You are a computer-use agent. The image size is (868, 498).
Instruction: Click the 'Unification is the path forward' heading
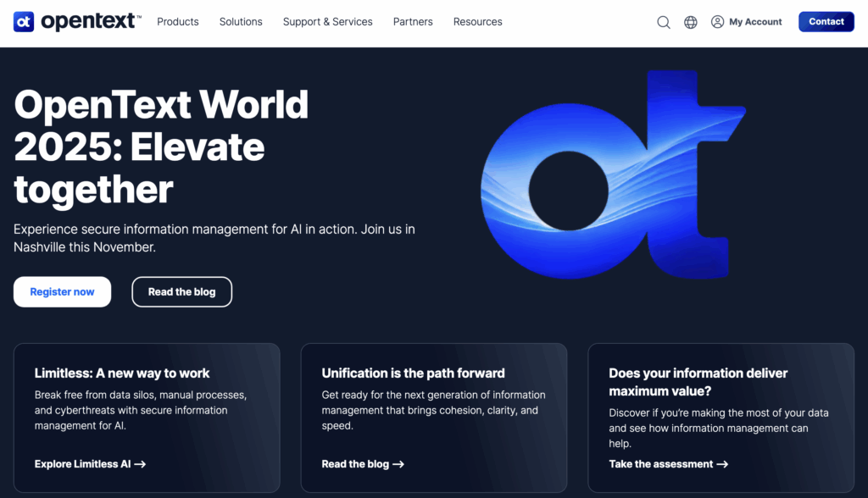pos(413,373)
